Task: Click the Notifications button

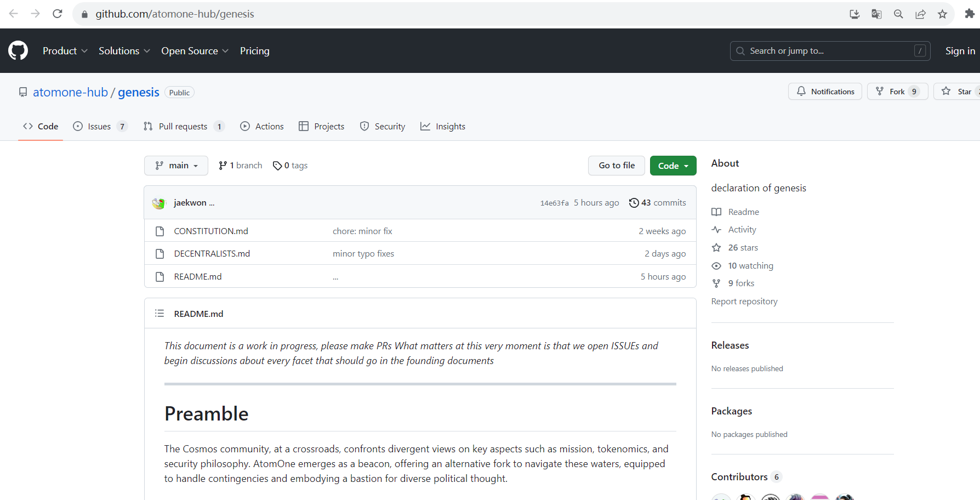Action: click(825, 92)
